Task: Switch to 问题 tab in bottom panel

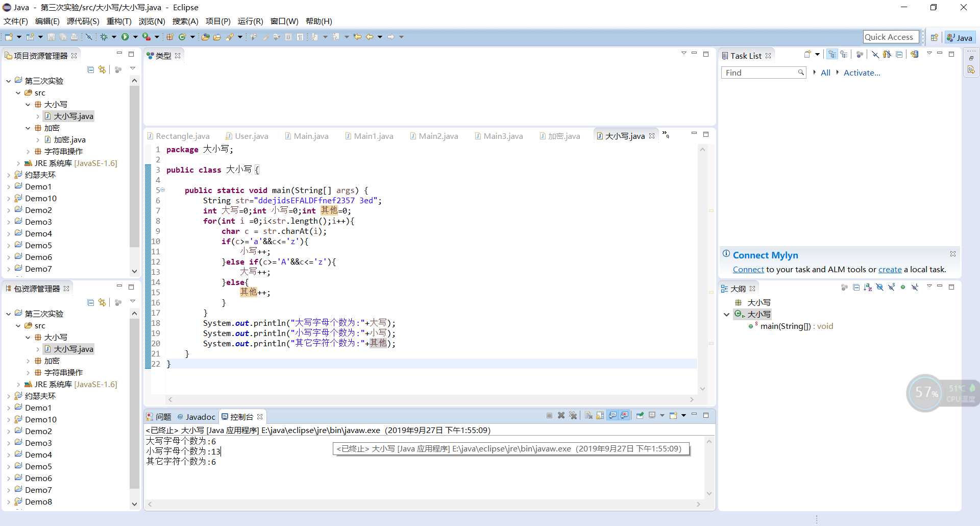Action: pos(159,417)
